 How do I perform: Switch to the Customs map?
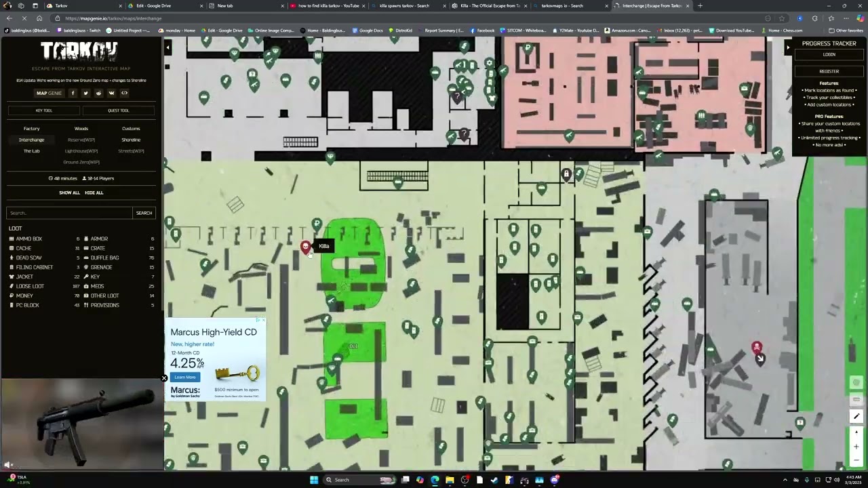click(131, 128)
